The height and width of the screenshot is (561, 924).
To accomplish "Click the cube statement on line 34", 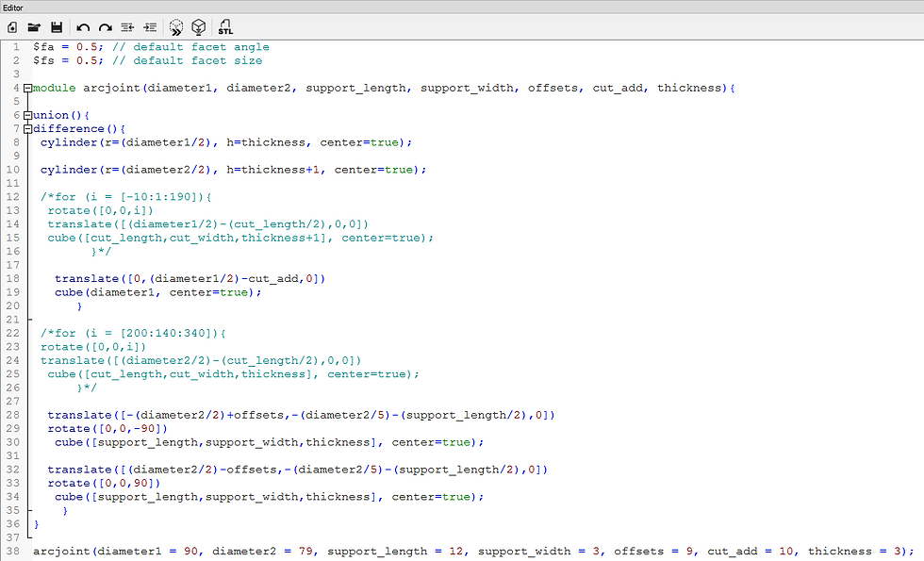I will 270,497.
